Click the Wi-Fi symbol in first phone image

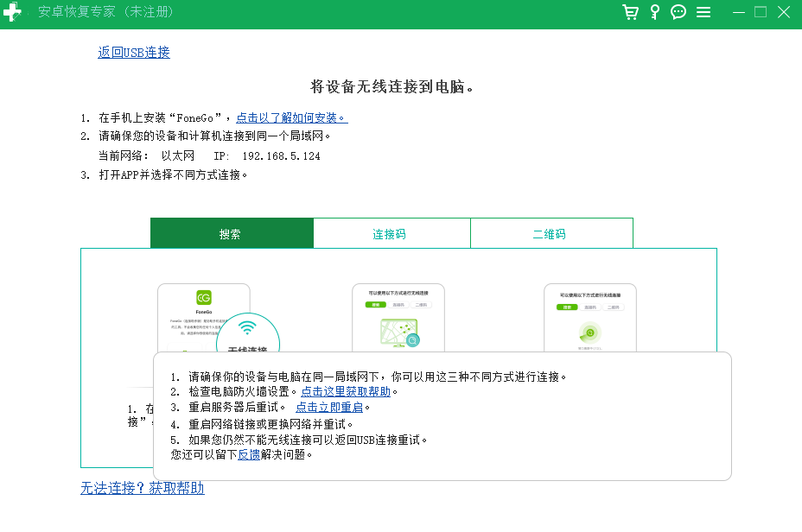point(248,328)
